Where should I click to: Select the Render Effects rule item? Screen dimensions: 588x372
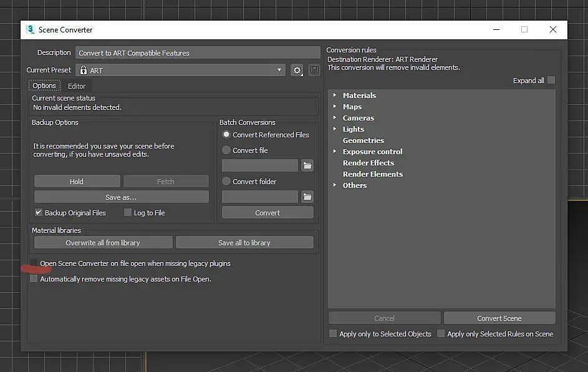369,163
